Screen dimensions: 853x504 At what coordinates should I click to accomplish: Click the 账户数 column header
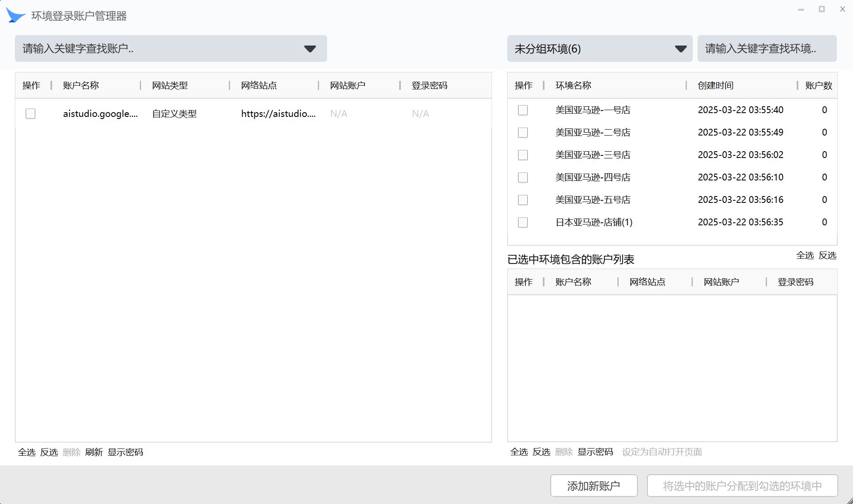[x=819, y=86]
